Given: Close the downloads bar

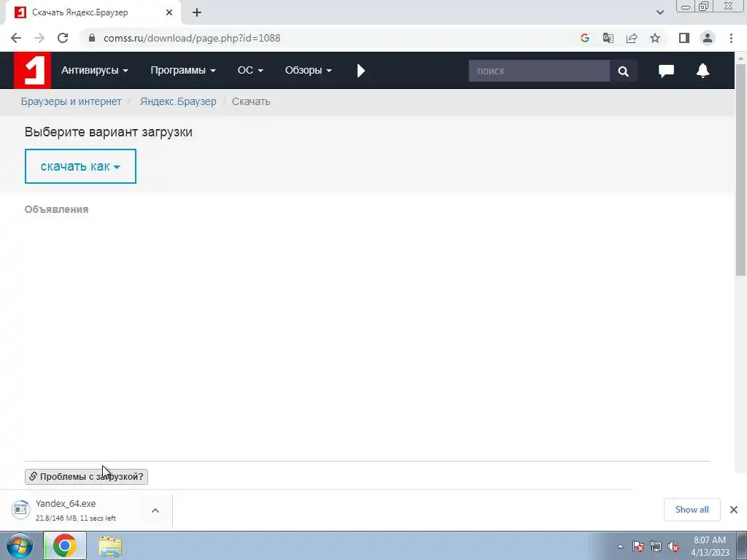Looking at the screenshot, I should [734, 510].
